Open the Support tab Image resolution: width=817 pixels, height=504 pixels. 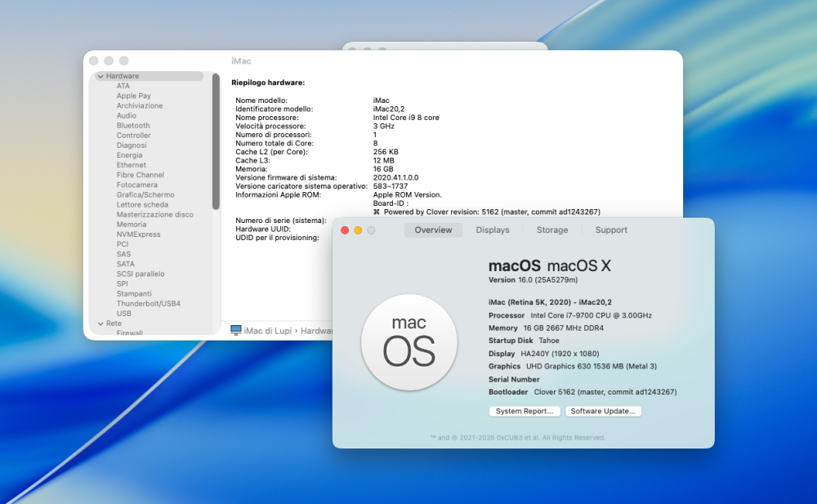coord(611,230)
